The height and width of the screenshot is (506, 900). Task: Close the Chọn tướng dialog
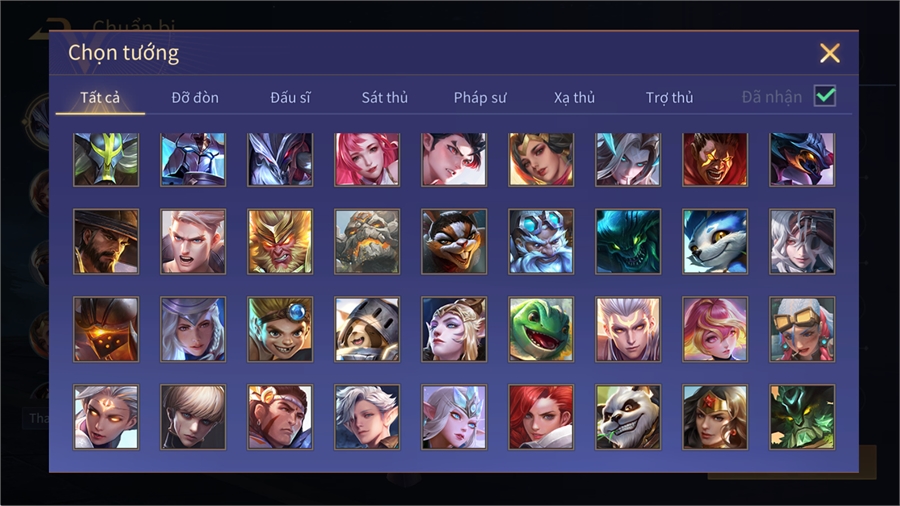830,53
